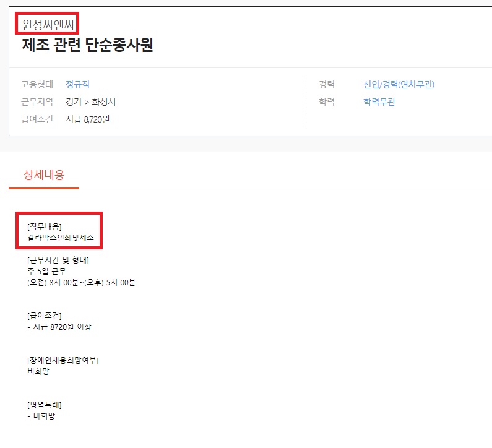492x448 pixels.
Task: Select working hours 8시 00분~5시 00분 line
Action: tap(81, 282)
